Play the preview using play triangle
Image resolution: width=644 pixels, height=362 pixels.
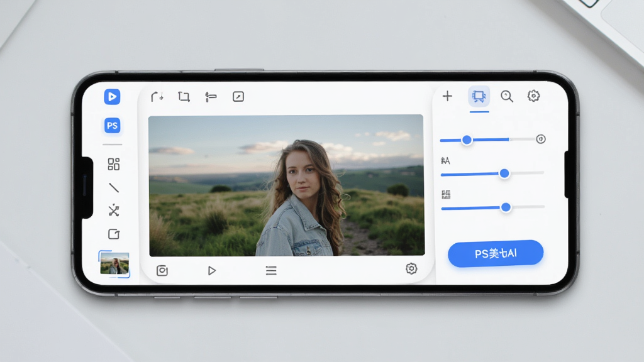coord(211,270)
